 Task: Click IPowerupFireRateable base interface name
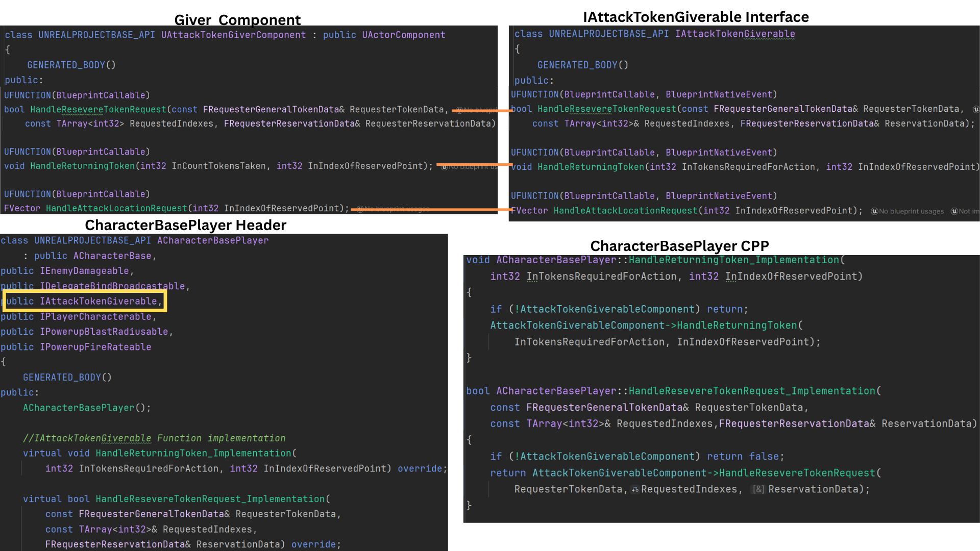click(95, 347)
